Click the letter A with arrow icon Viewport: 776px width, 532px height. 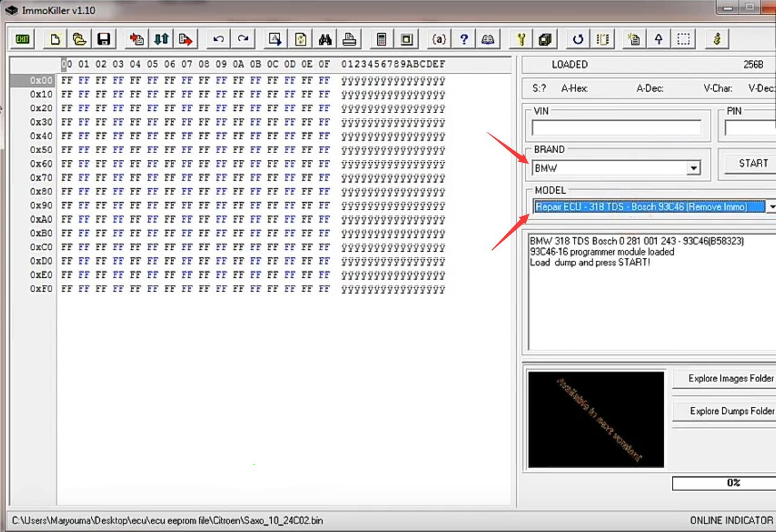point(276,39)
